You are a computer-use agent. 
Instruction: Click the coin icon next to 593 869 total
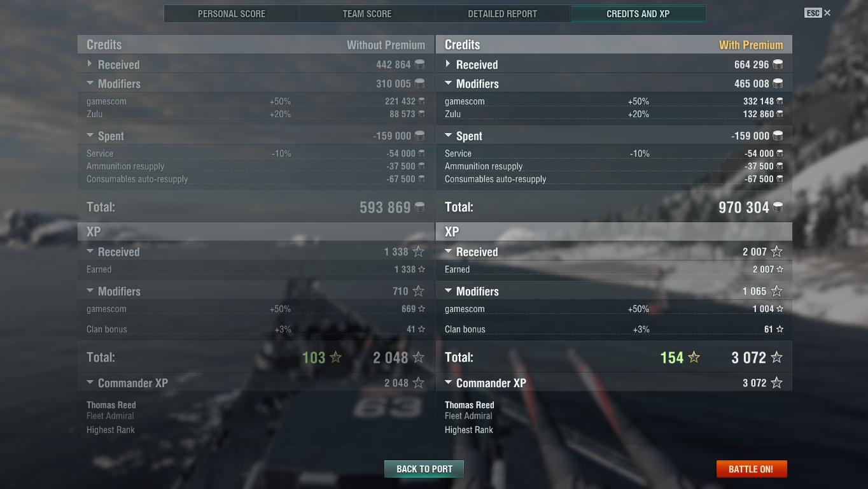(419, 207)
